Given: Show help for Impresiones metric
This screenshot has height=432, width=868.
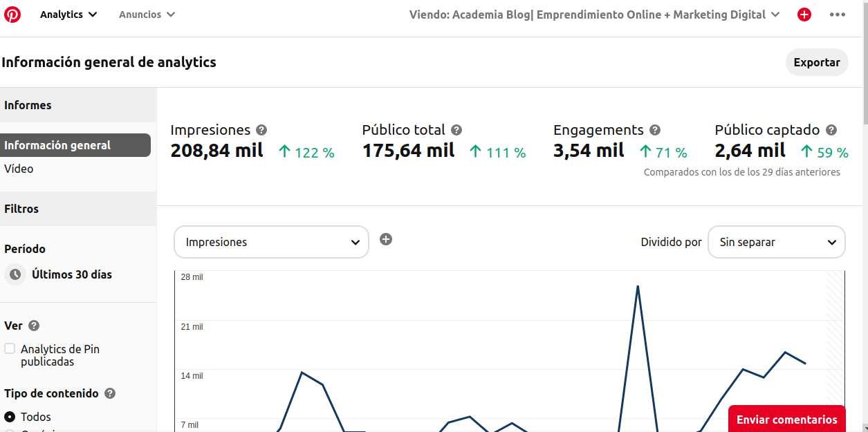Looking at the screenshot, I should click(261, 130).
